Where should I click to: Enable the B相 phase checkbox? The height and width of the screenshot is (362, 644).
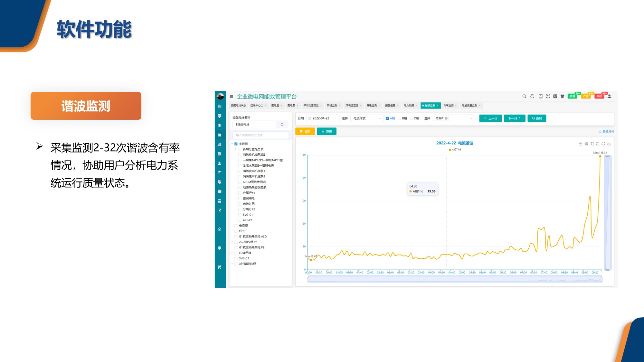point(400,118)
